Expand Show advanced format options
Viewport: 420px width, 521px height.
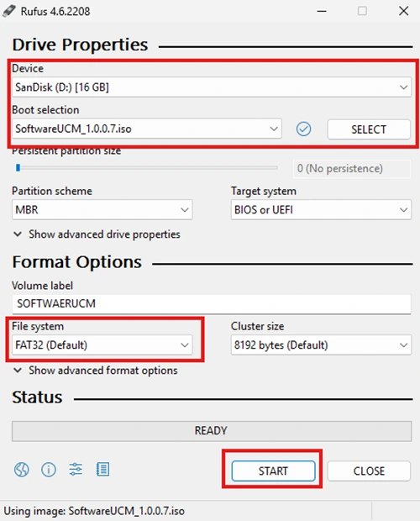point(96,370)
